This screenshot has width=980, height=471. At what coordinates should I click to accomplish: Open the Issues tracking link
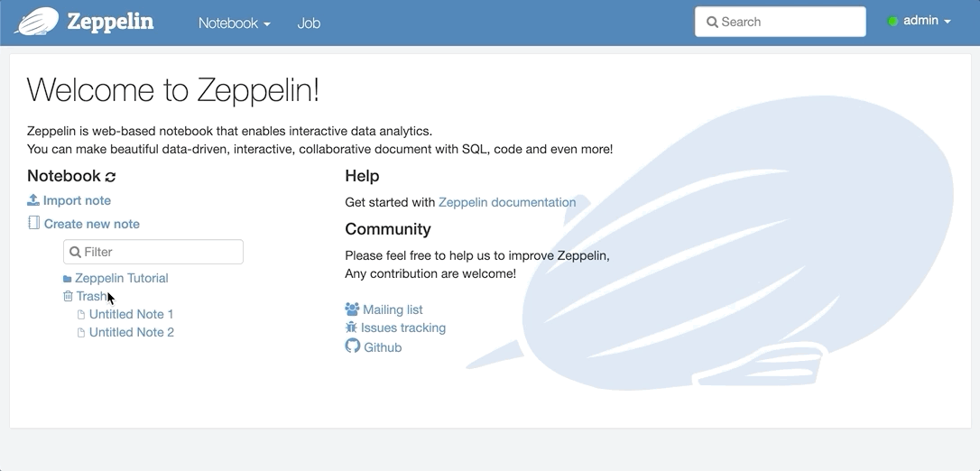[403, 328]
